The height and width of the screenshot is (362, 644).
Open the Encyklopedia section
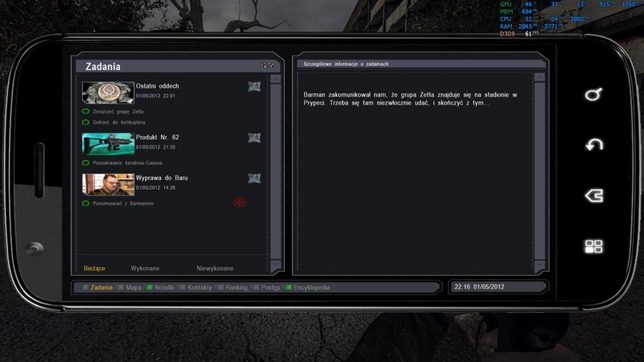(x=312, y=287)
